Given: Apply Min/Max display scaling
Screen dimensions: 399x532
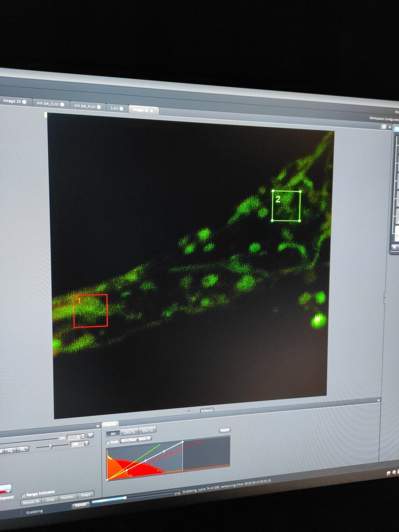Looking at the screenshot, I should (x=129, y=440).
